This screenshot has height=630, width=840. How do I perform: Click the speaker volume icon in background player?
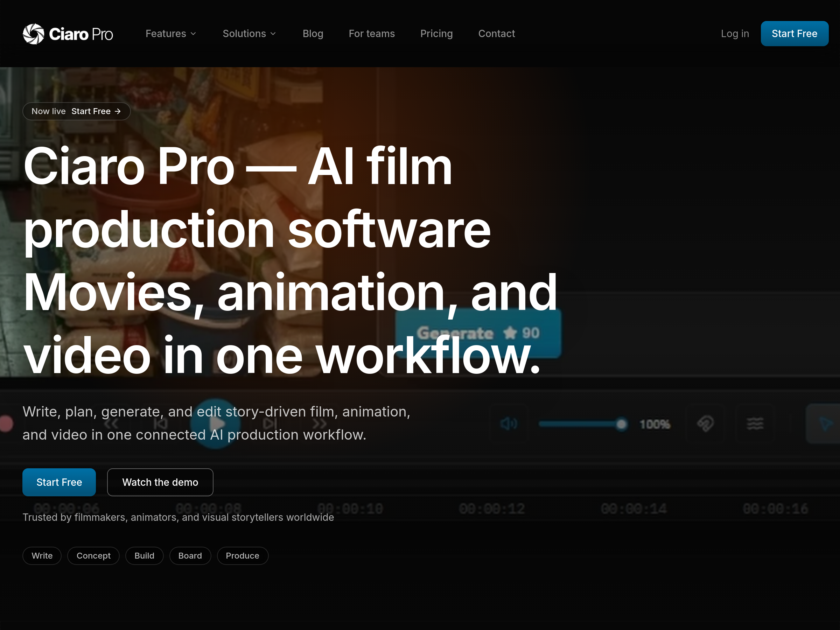[509, 423]
